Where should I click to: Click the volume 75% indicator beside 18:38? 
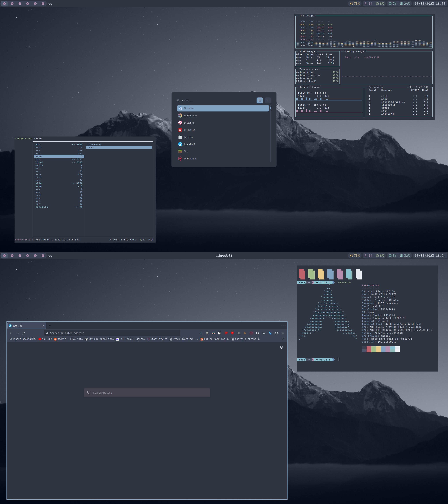[355, 4]
